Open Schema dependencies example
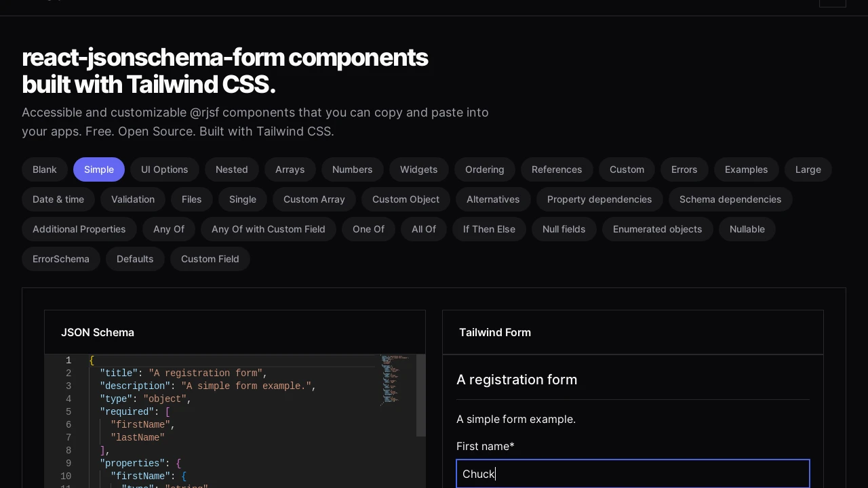The height and width of the screenshot is (488, 868). click(x=730, y=199)
